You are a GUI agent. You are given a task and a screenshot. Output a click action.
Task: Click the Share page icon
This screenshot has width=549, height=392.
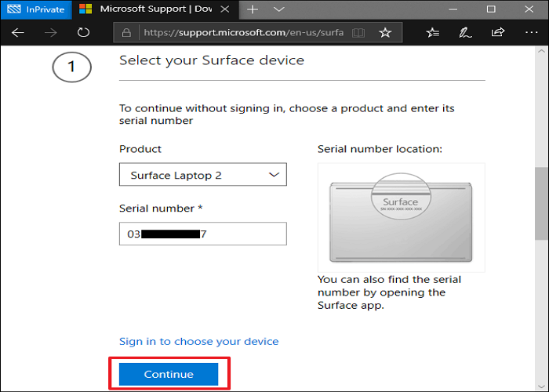[497, 33]
